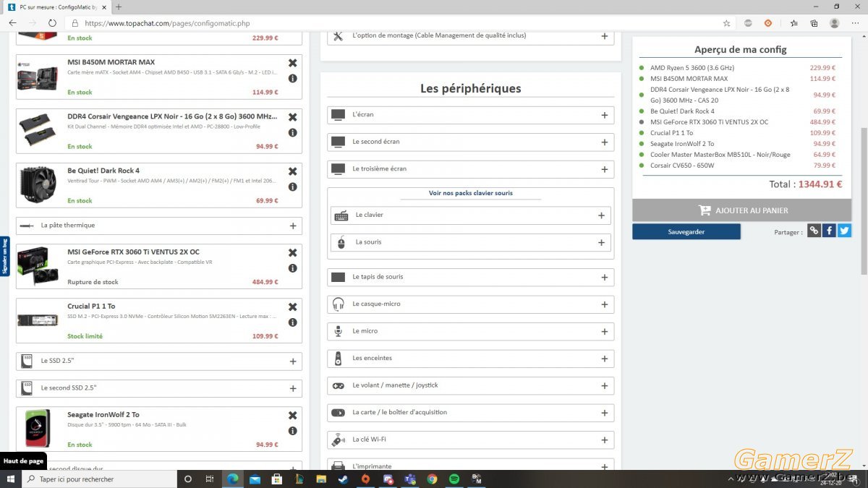Screen dimensions: 868x488
Task: Open the Collections icon
Action: (814, 23)
